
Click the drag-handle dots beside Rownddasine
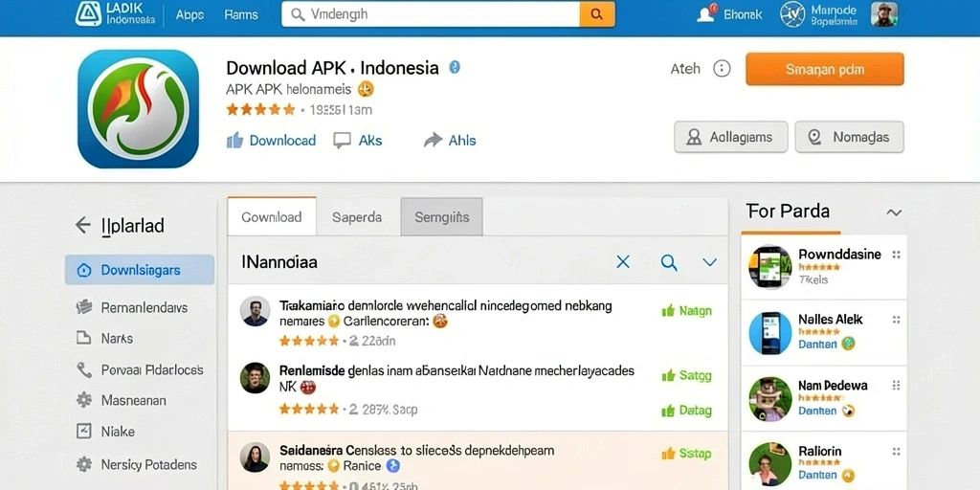point(896,255)
